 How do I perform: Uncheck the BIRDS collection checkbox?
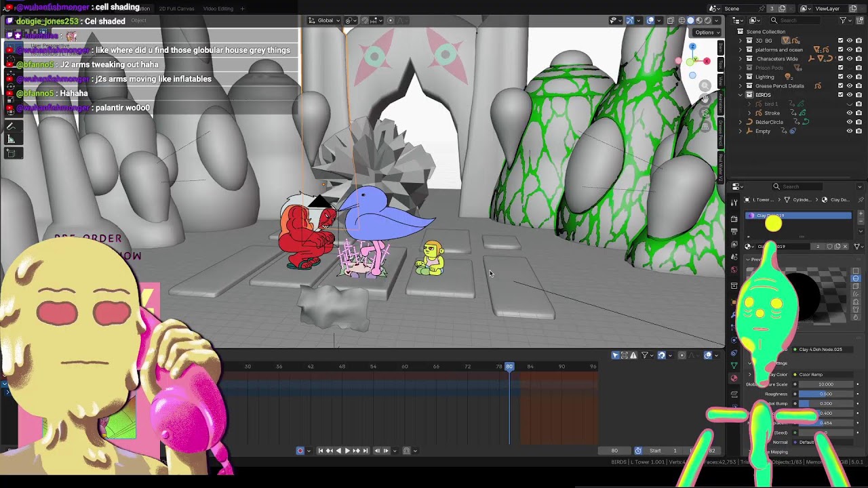tap(840, 95)
